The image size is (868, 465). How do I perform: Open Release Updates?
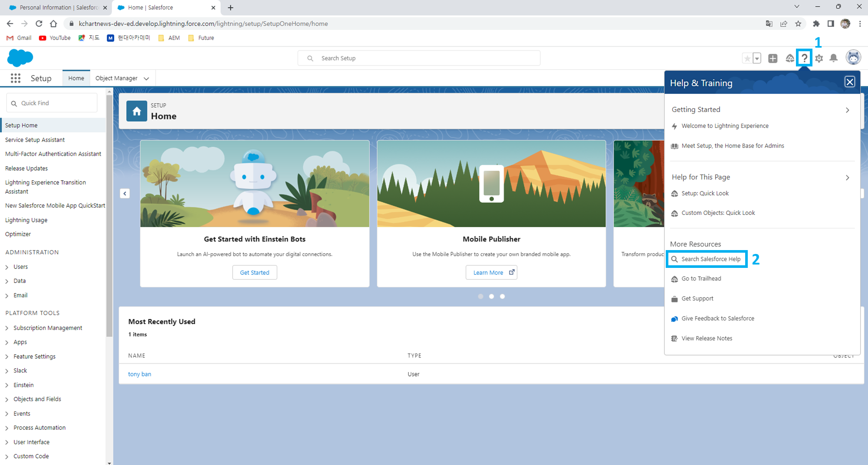(x=26, y=168)
